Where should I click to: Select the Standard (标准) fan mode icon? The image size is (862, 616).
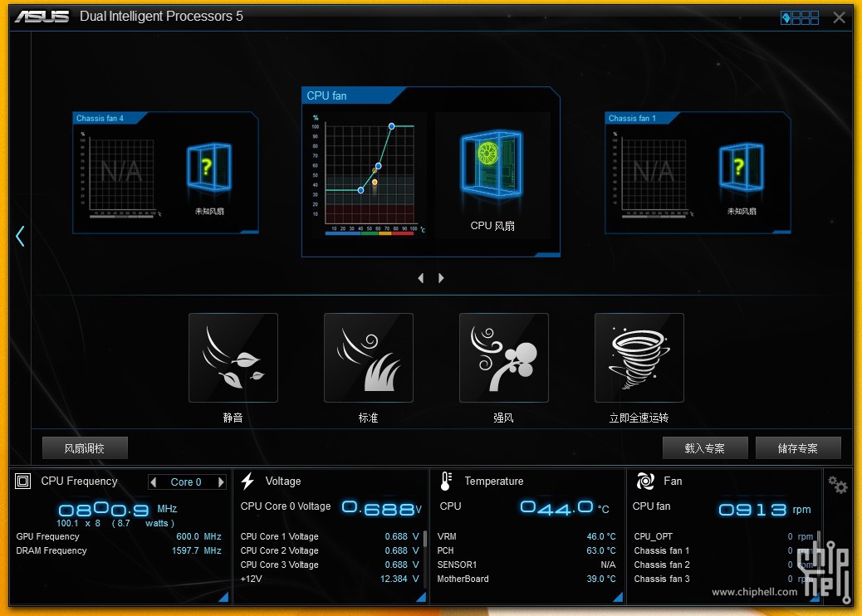369,358
